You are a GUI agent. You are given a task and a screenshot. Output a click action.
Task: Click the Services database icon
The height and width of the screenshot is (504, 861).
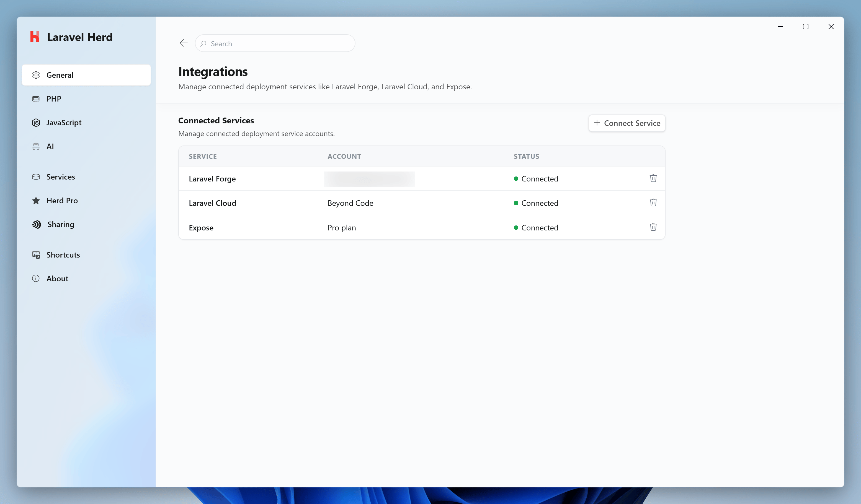pos(36,177)
